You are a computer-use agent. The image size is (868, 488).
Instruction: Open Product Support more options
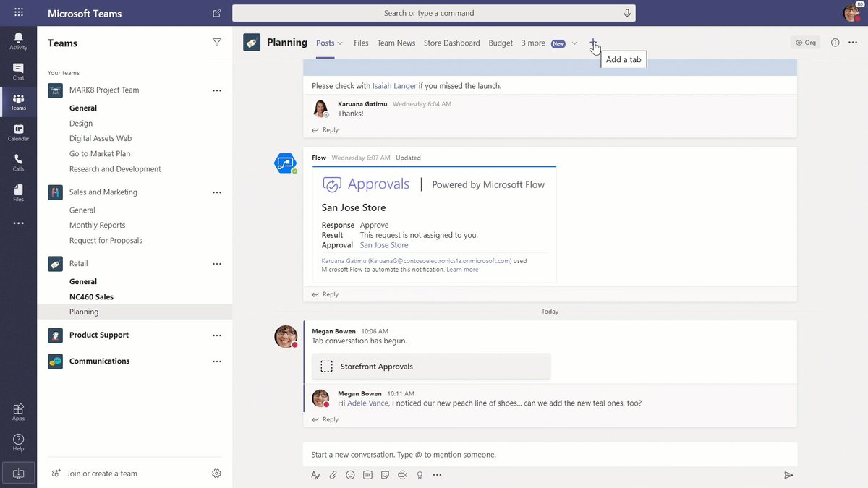point(216,335)
